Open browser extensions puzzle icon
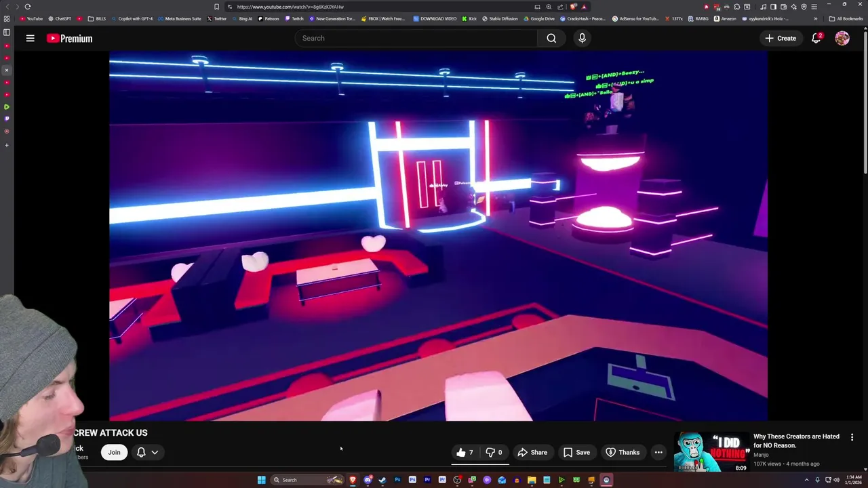The height and width of the screenshot is (488, 868). coord(737,7)
